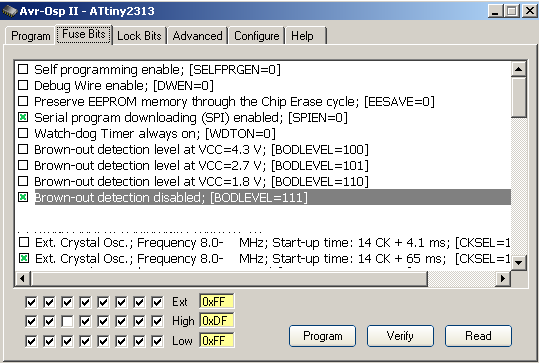Open the Lock Bits tab
The width and height of the screenshot is (539, 363).
point(139,36)
